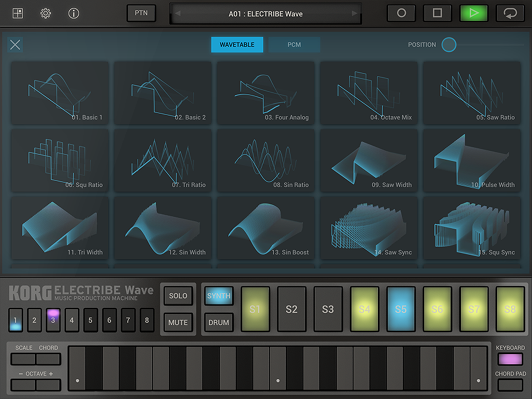Toggle the SOLO button
532x399 pixels.
[x=178, y=295]
